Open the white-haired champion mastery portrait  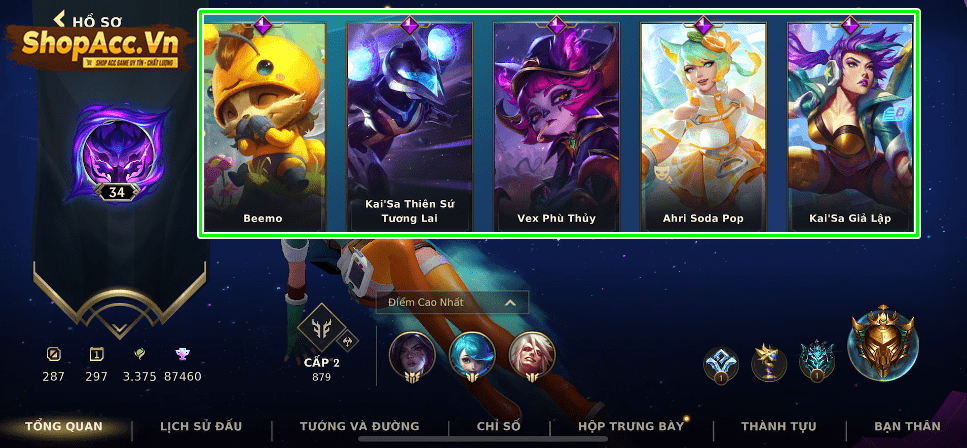[532, 357]
